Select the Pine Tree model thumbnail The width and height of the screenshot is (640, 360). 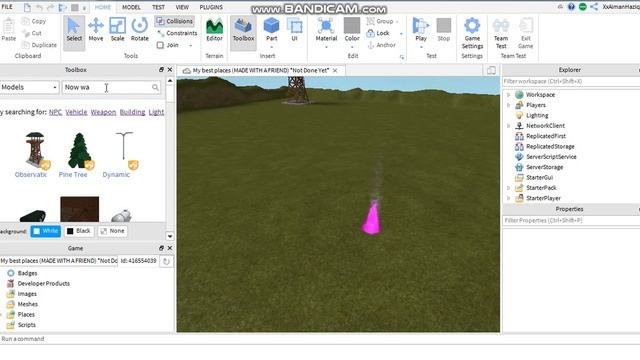(x=79, y=150)
